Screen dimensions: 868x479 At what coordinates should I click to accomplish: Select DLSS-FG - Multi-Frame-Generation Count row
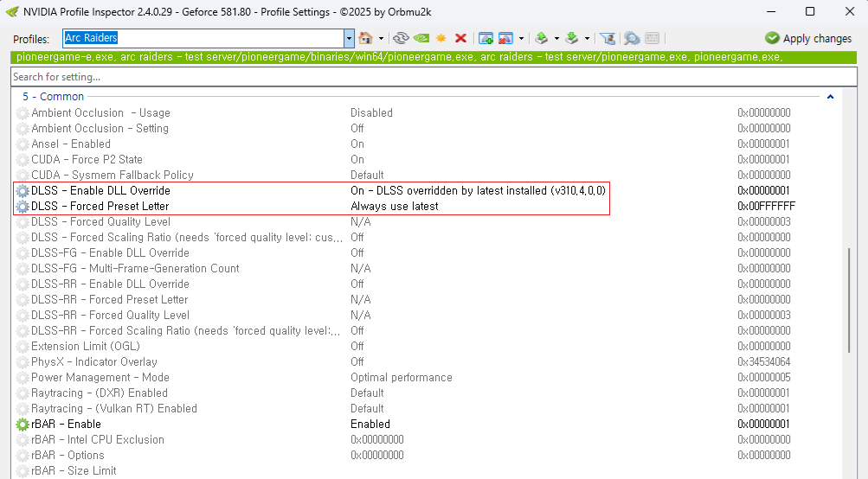point(427,269)
